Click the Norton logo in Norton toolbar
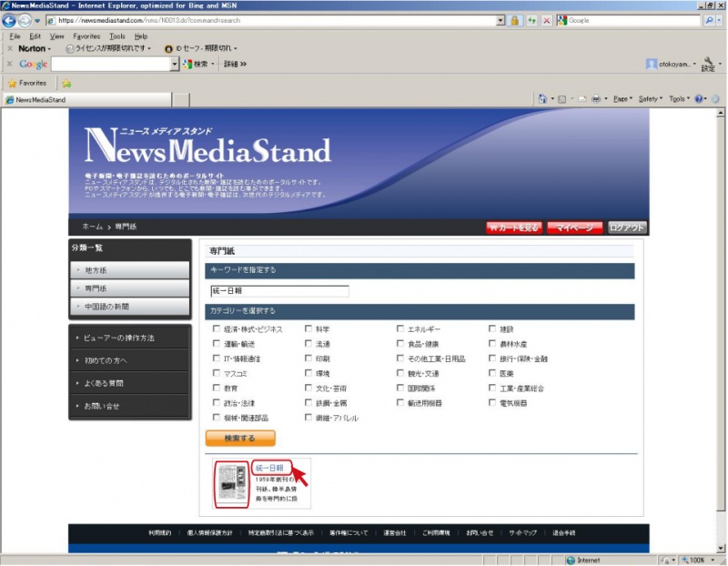 click(x=32, y=48)
